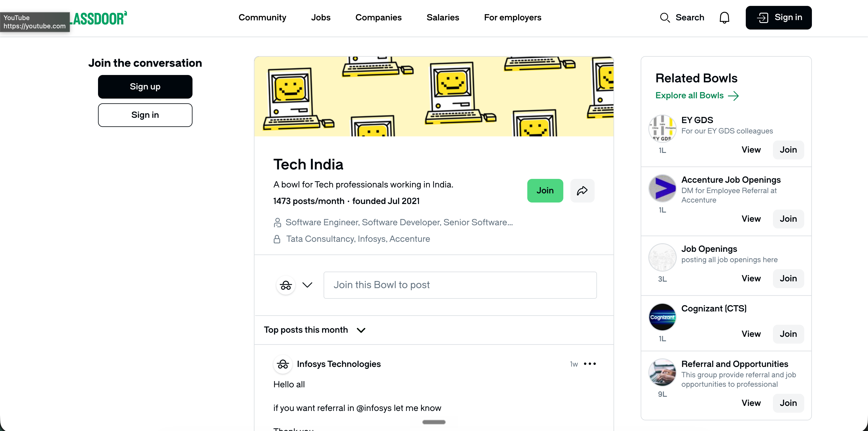
Task: Open notifications bell icon
Action: (724, 17)
